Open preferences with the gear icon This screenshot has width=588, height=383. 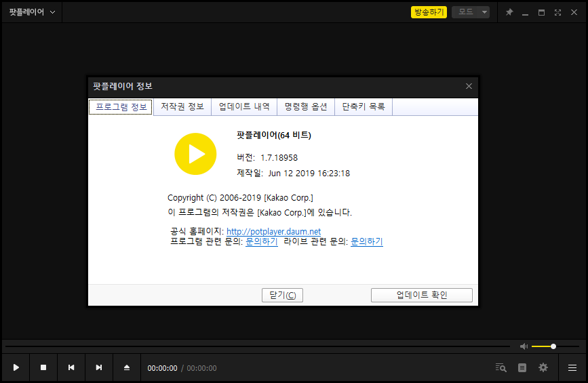pyautogui.click(x=543, y=367)
